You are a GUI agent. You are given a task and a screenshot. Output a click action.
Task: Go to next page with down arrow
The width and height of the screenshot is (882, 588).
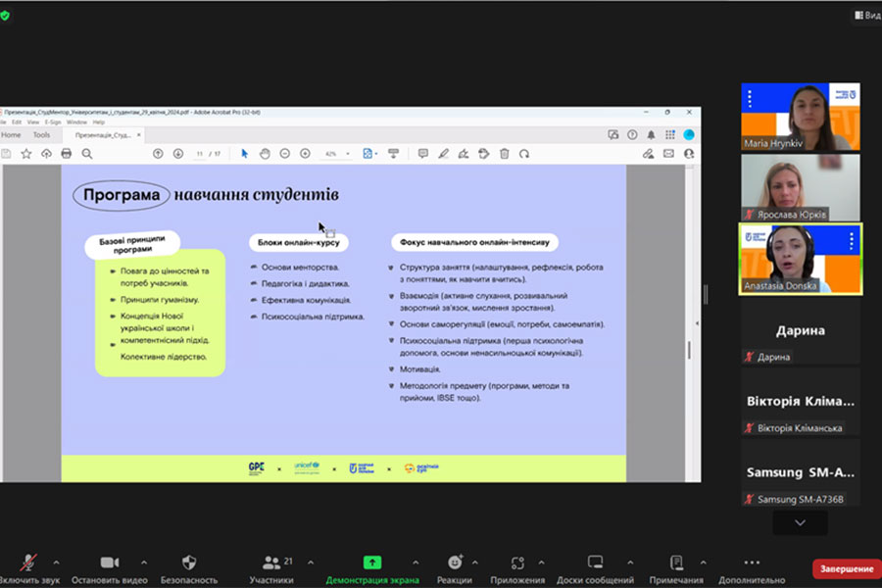tap(178, 154)
